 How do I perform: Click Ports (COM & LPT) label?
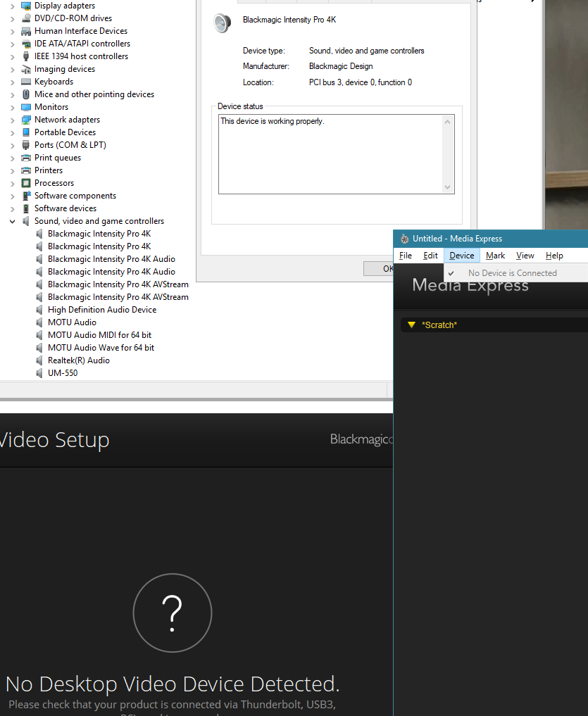pos(70,145)
